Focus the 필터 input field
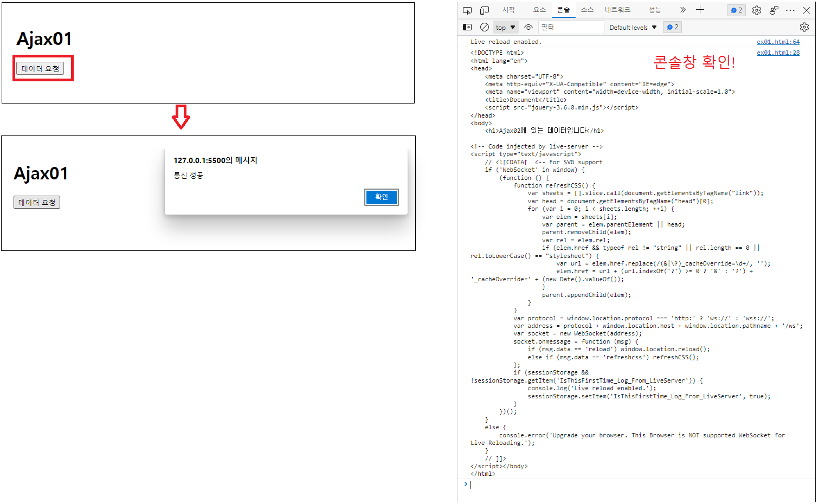 (x=571, y=27)
